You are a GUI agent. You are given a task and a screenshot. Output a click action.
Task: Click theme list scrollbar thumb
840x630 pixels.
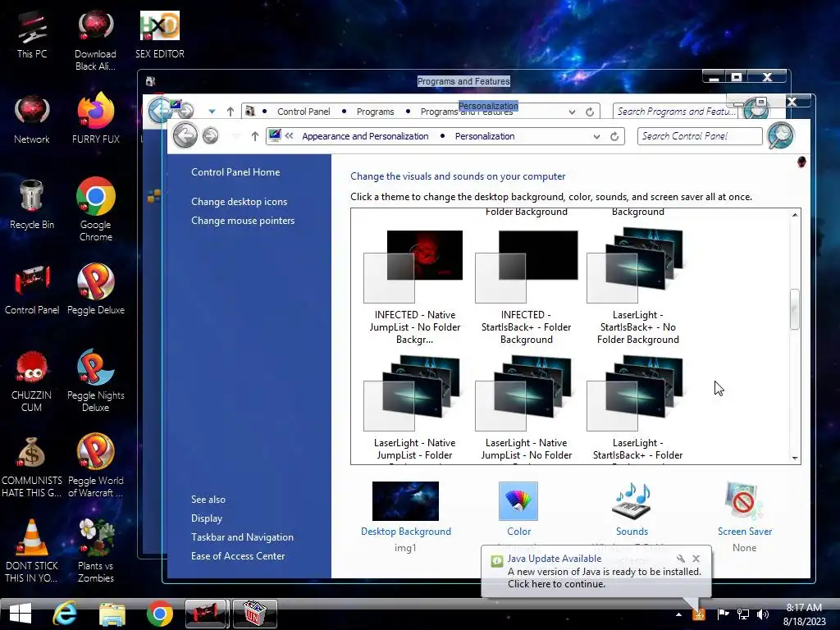794,309
